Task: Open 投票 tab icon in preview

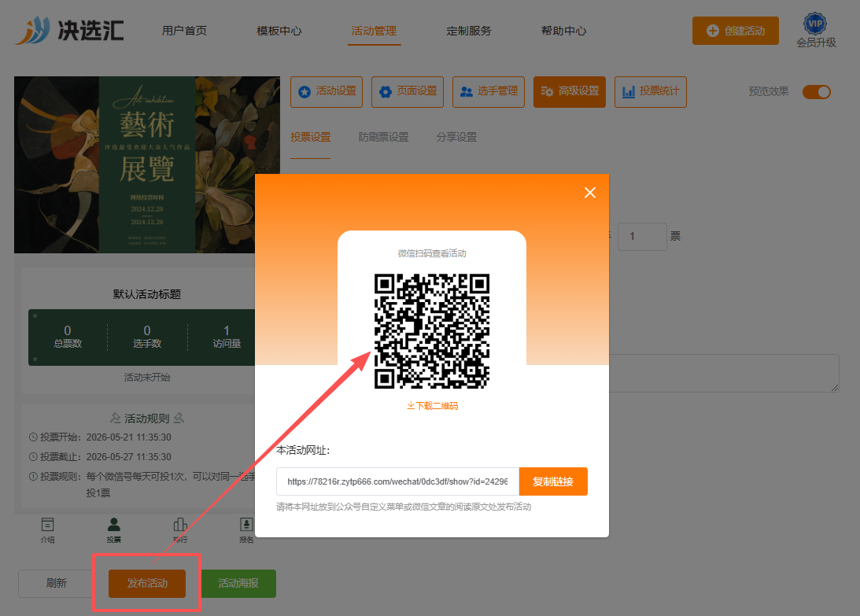Action: coord(114,530)
